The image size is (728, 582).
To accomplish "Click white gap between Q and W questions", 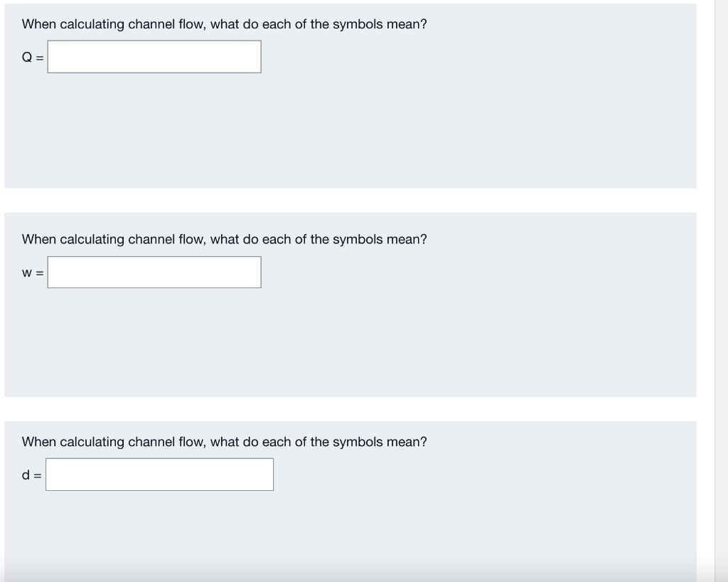I will 348,201.
